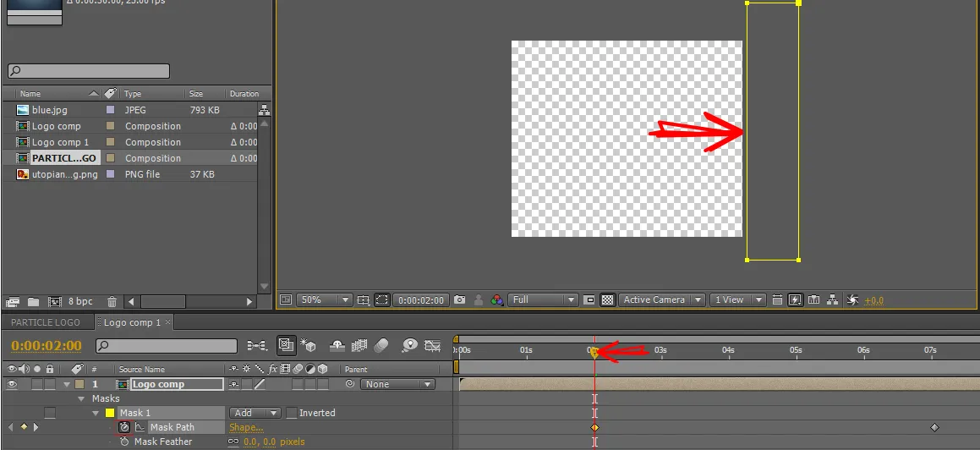The width and height of the screenshot is (980, 450).
Task: Switch to the PARTICLE LOGO tab
Action: (46, 322)
